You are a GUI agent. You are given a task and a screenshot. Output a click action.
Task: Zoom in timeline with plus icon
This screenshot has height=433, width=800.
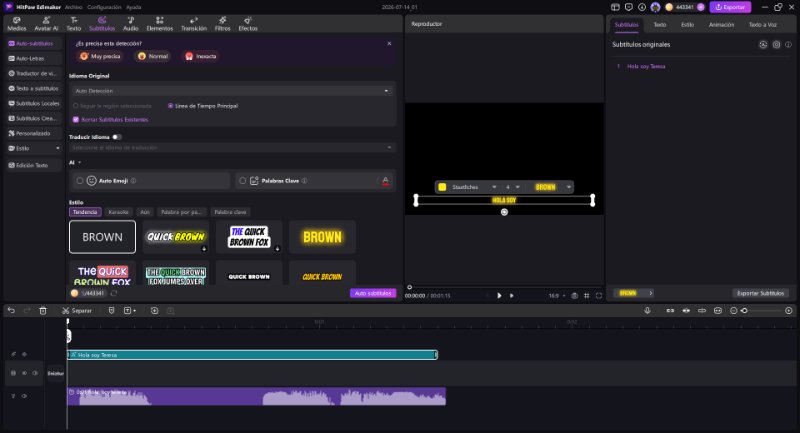coord(788,310)
